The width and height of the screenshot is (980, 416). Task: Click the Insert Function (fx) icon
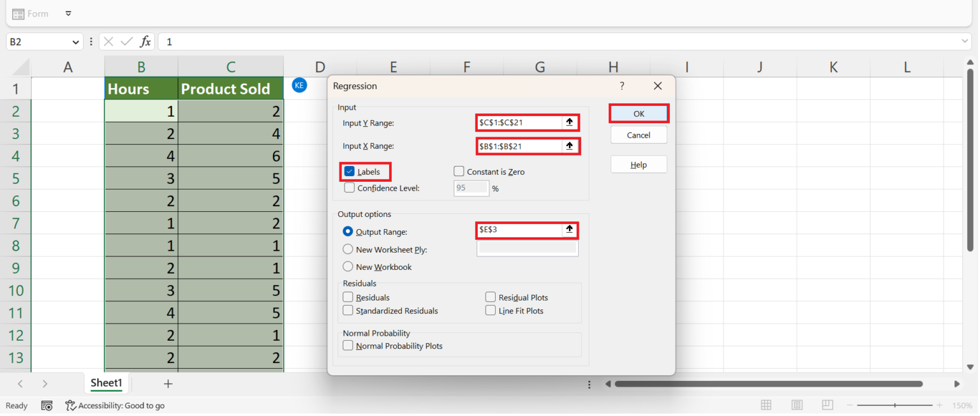pyautogui.click(x=145, y=41)
